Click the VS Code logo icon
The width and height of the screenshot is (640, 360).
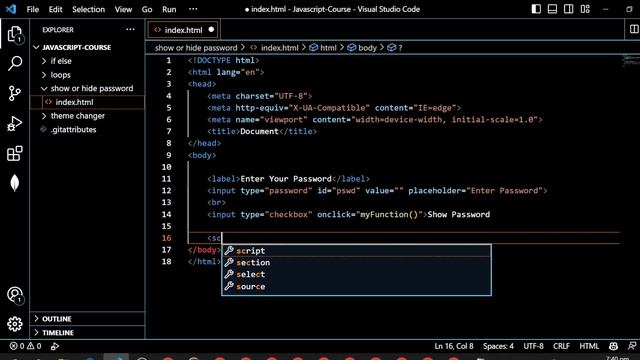point(11,9)
